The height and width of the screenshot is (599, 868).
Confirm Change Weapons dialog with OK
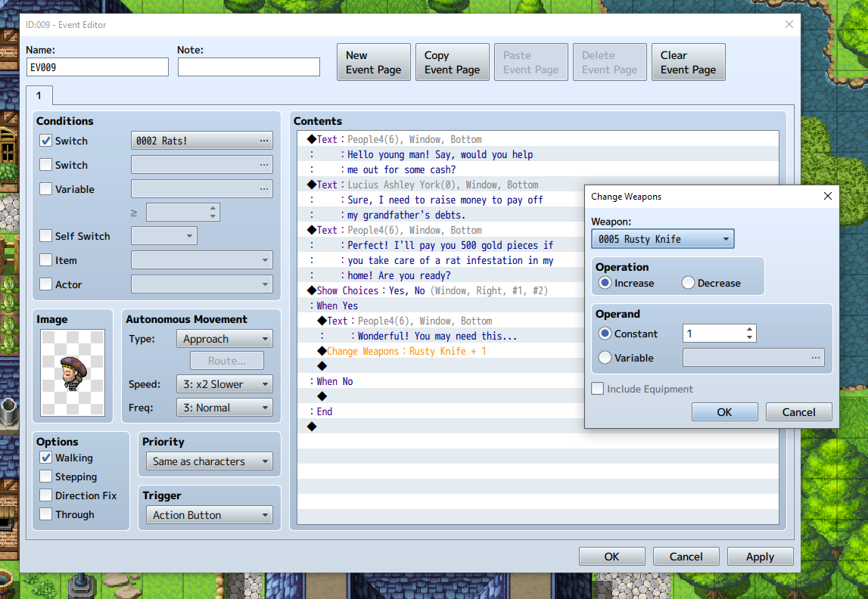tap(724, 412)
